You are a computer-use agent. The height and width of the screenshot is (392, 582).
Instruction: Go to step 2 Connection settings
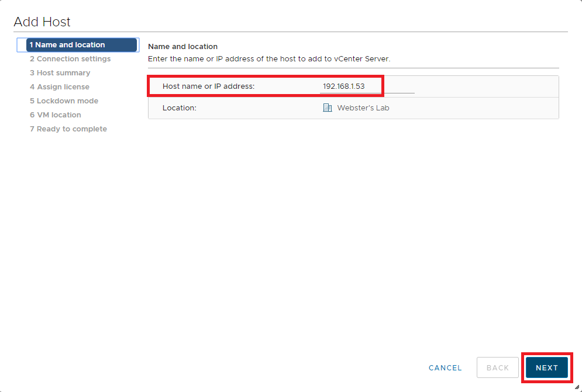[70, 59]
